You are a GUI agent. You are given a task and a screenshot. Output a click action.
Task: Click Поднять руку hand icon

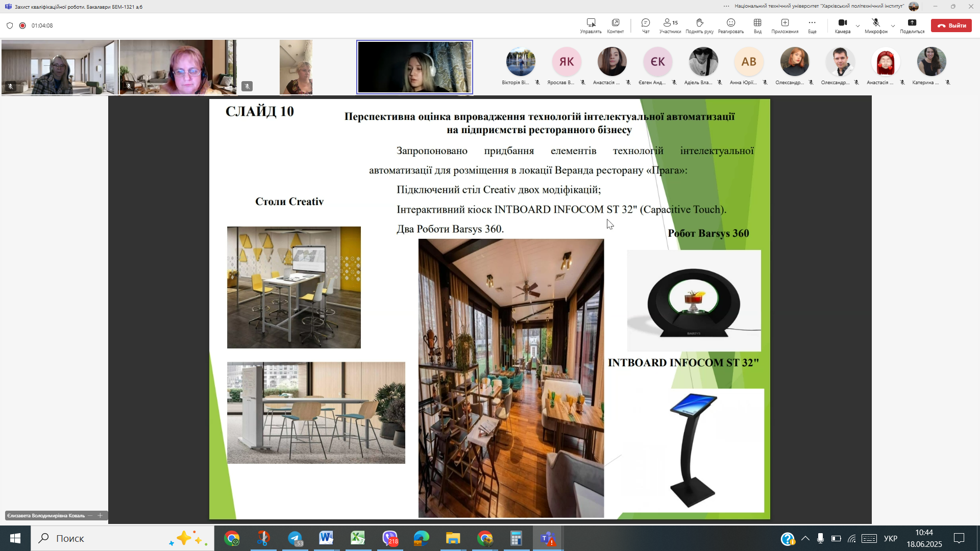pyautogui.click(x=699, y=25)
